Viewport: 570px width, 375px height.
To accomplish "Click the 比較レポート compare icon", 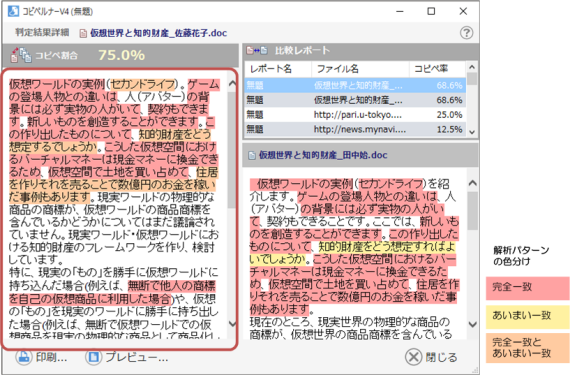I will point(257,51).
